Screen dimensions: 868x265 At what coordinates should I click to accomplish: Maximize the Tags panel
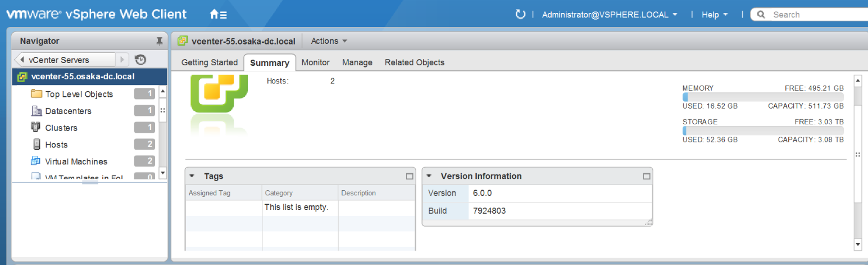click(x=410, y=176)
